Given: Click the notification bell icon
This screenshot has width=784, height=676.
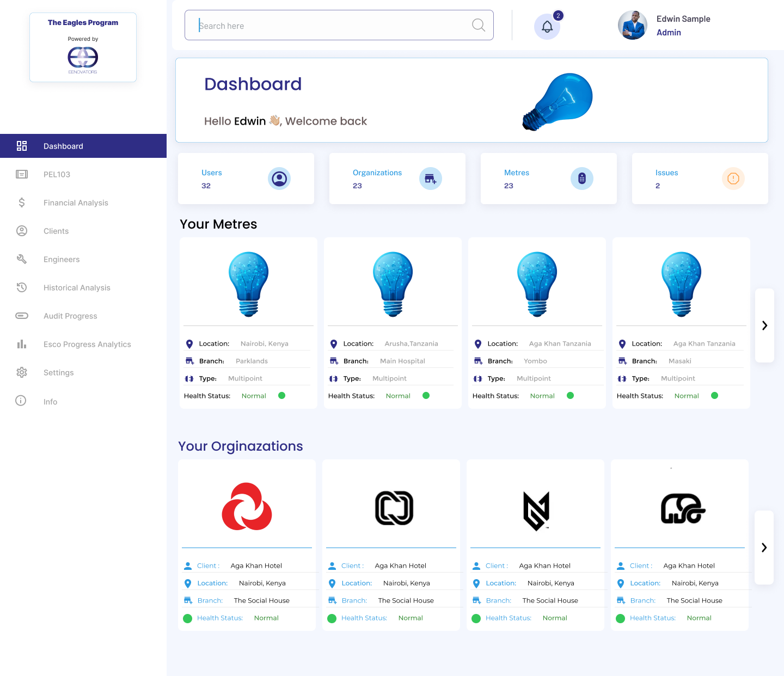Looking at the screenshot, I should tap(547, 27).
